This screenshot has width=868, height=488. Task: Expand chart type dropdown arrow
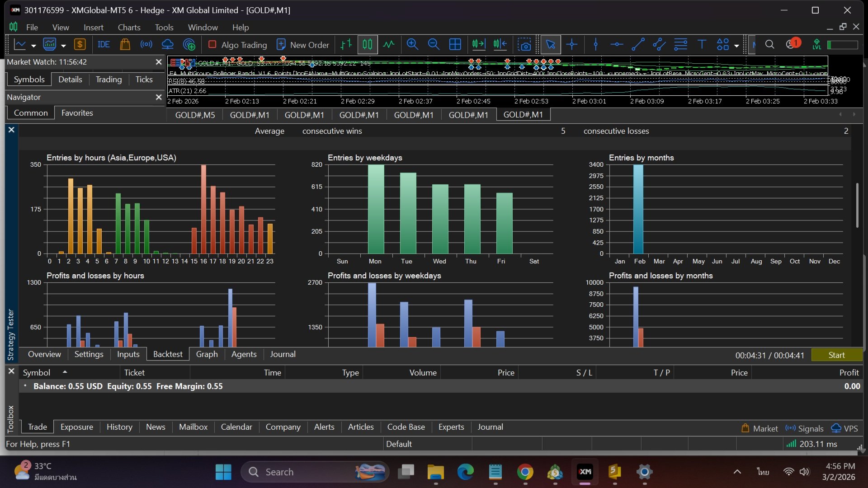(x=33, y=46)
